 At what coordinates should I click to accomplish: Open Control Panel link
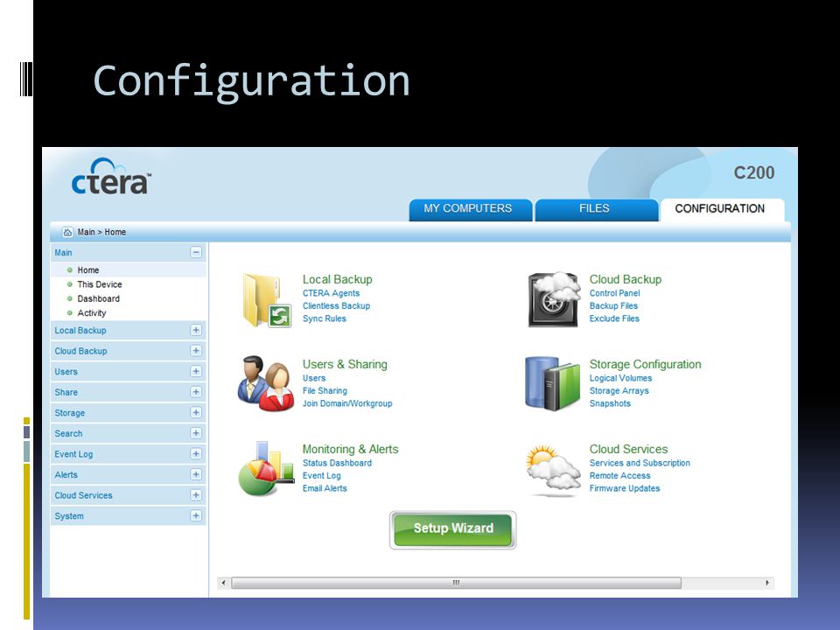(614, 293)
